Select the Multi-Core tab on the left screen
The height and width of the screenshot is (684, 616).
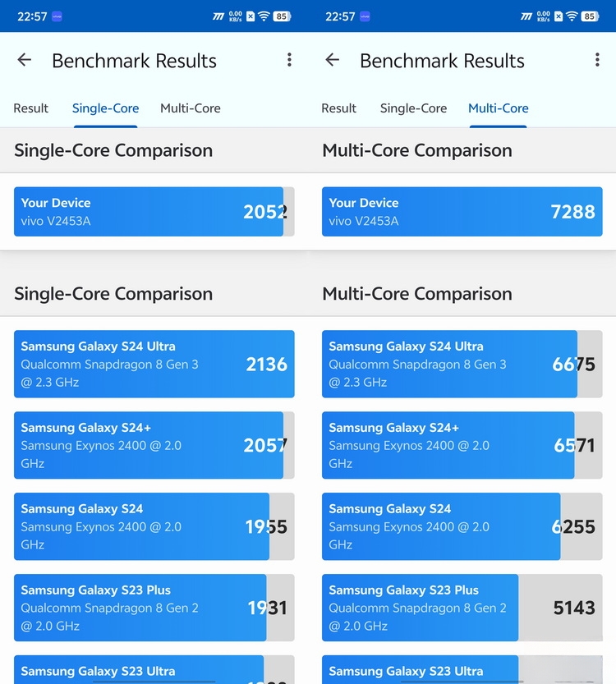tap(191, 108)
